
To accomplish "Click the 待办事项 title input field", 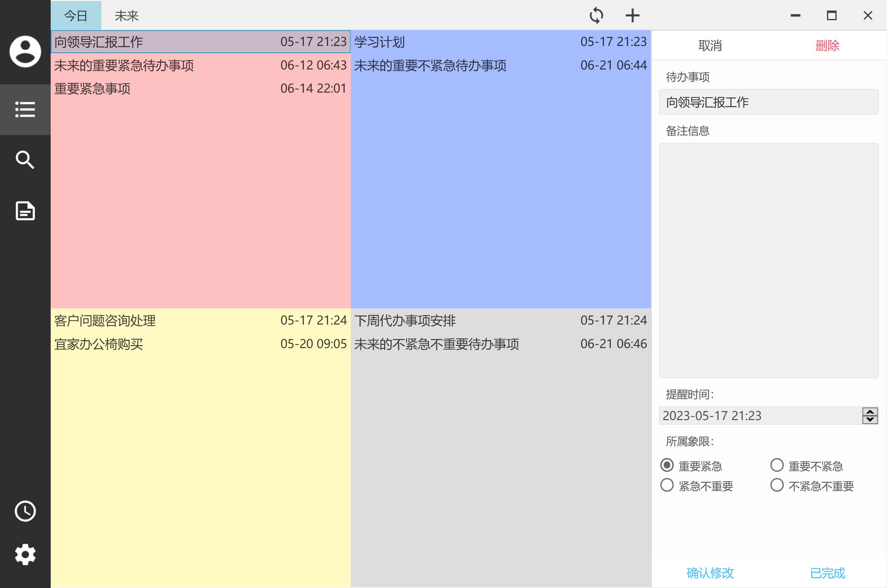I will tap(768, 102).
